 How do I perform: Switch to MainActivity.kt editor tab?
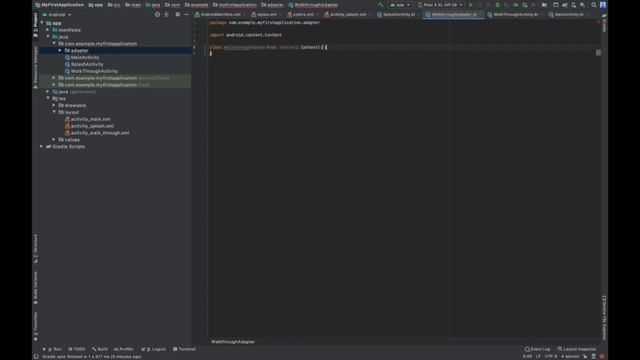point(569,14)
